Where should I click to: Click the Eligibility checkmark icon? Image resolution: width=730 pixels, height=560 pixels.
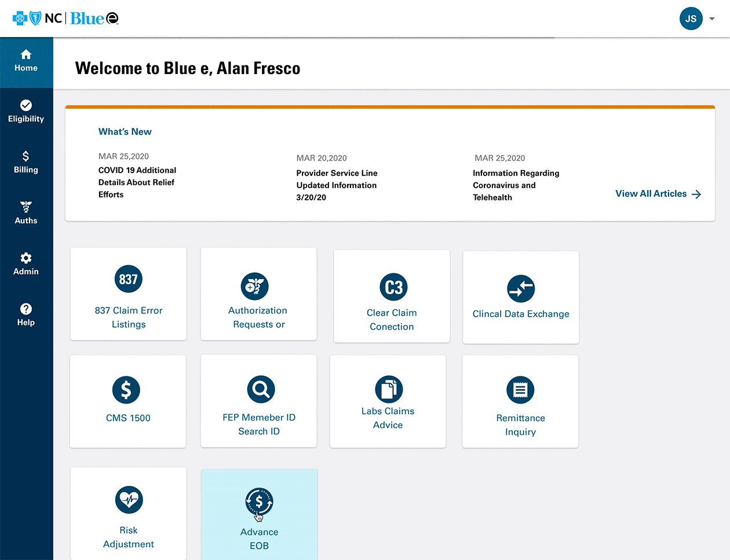click(26, 105)
